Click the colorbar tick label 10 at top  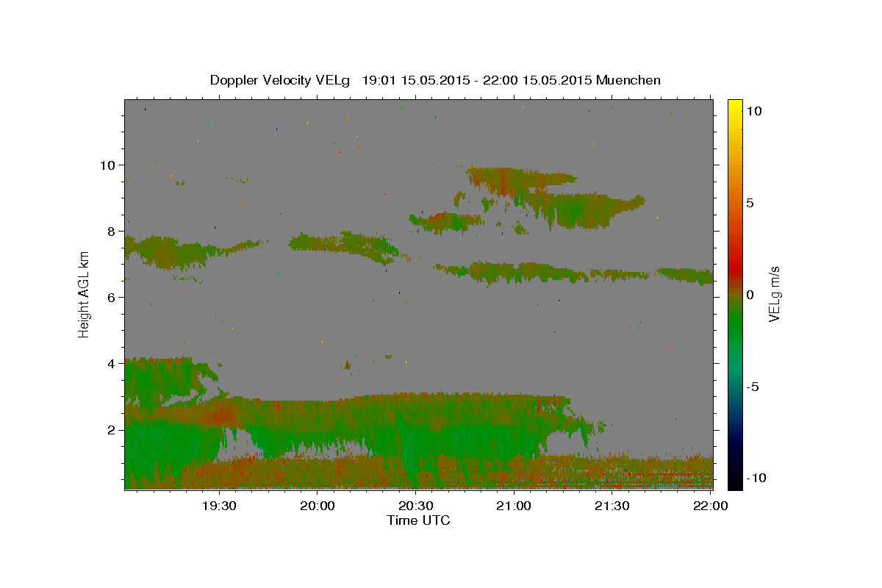coord(753,111)
